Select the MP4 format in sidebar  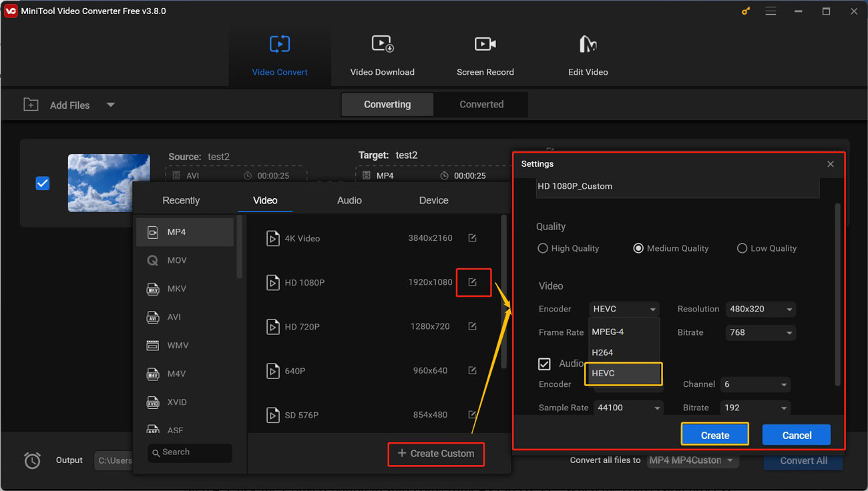[x=185, y=232]
